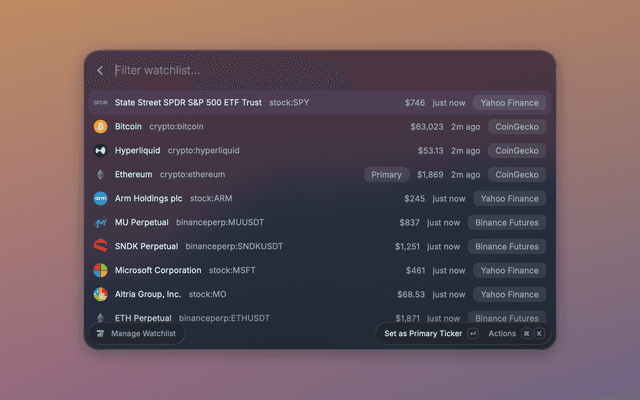
Task: Go back with the left chevron arrow
Action: pos(100,70)
